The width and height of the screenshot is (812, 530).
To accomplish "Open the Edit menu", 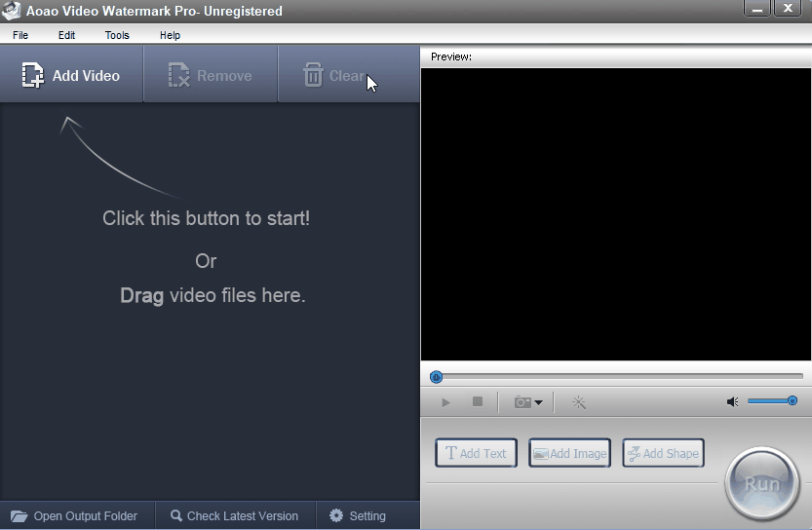I will point(66,35).
